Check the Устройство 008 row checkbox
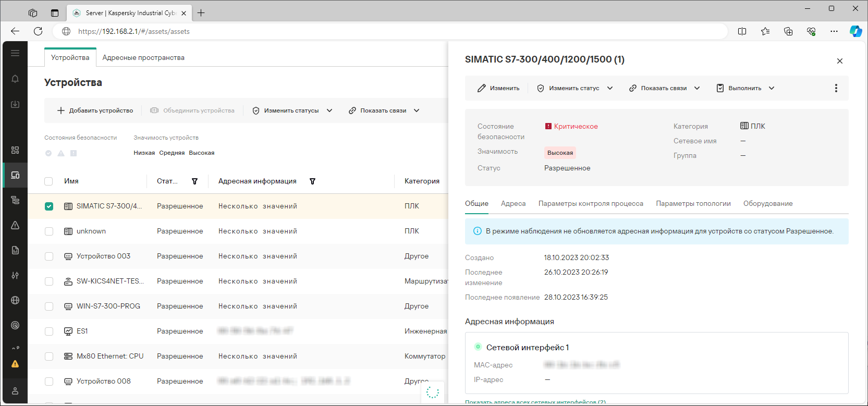 49,382
